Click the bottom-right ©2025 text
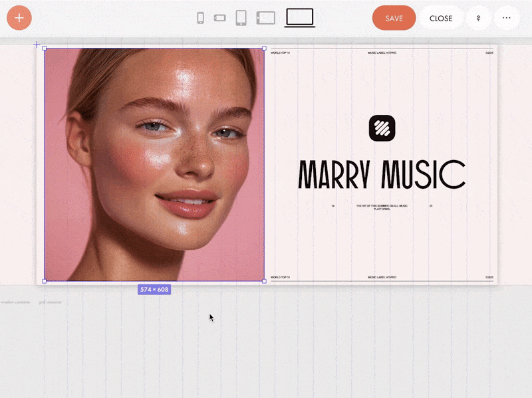 coord(489,277)
